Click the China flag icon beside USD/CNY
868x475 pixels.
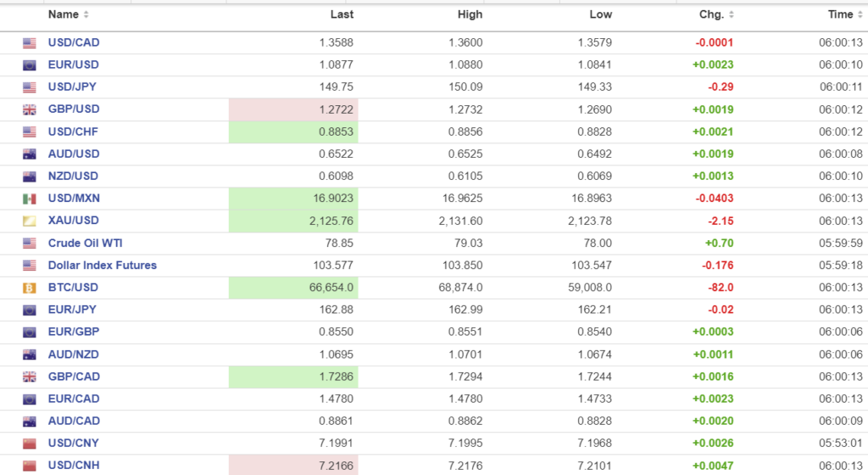pyautogui.click(x=30, y=444)
